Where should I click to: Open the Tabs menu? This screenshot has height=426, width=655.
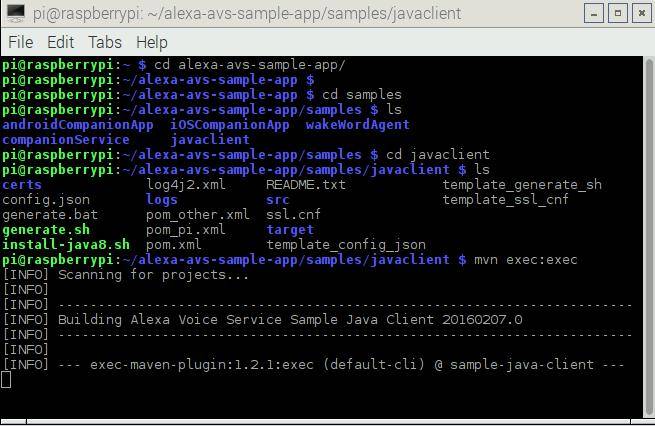(x=105, y=42)
